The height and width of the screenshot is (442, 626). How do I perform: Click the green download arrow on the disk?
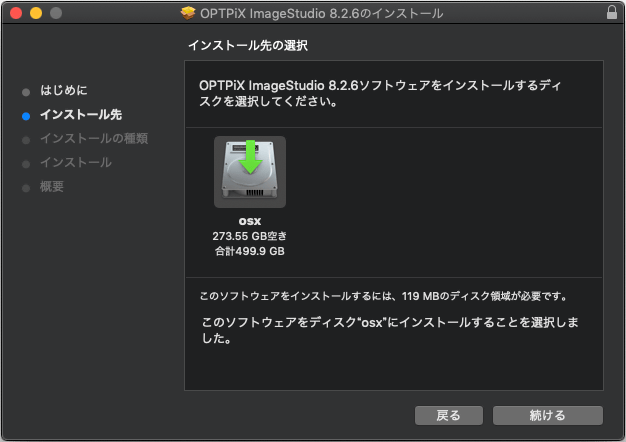tap(250, 157)
